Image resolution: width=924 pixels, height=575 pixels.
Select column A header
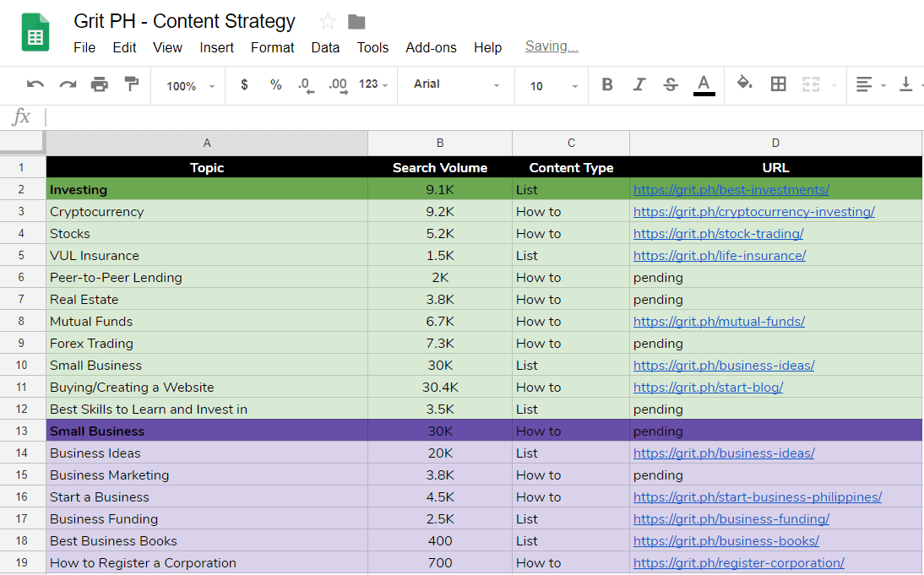207,144
